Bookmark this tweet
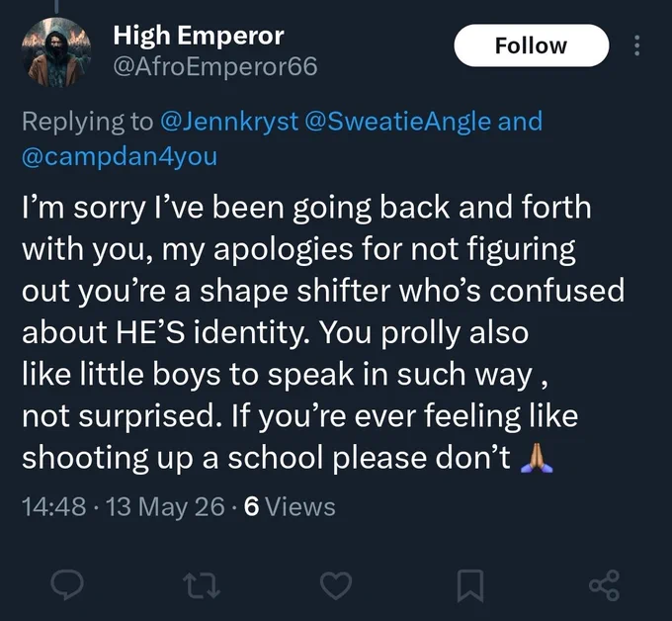Screen dimensions: 672x621 (x=470, y=585)
